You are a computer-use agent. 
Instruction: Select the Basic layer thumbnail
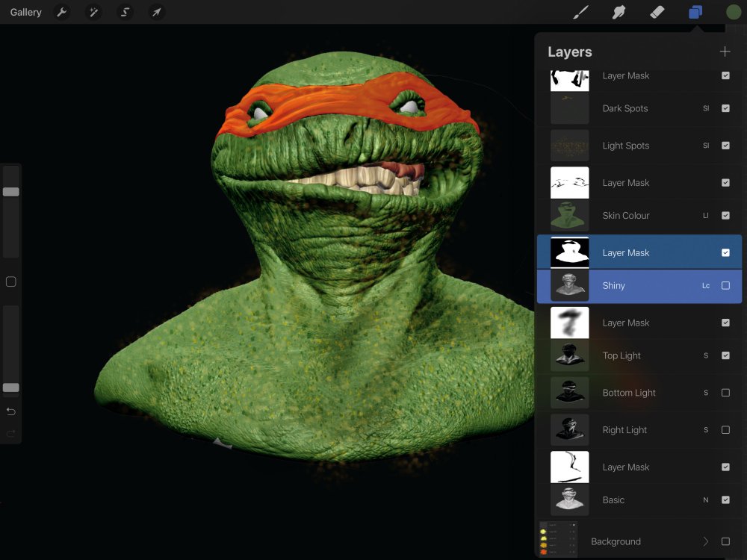[x=570, y=500]
